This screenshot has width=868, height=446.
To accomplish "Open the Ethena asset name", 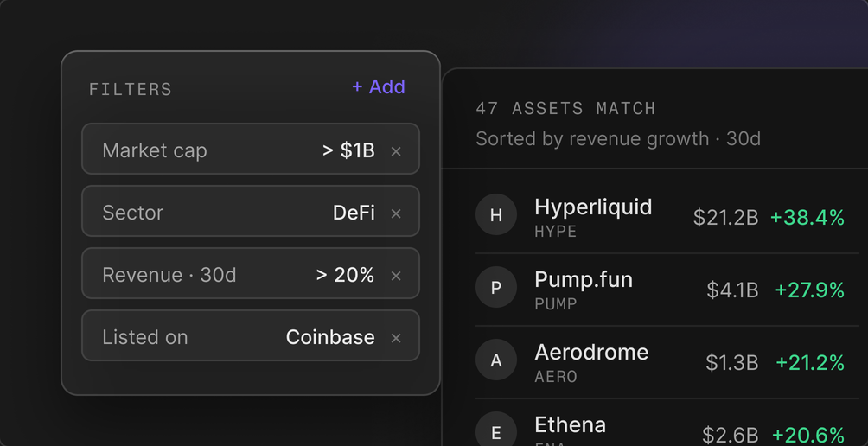I will pos(571,424).
